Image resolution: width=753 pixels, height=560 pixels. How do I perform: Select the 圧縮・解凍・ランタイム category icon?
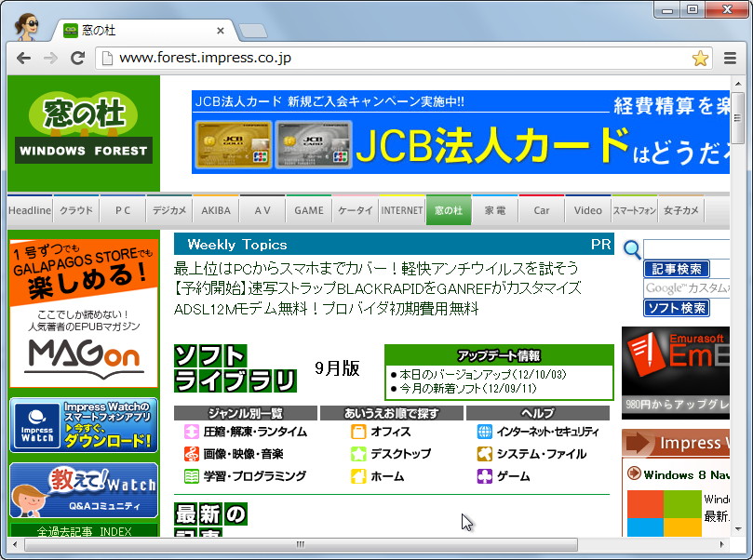click(190, 433)
